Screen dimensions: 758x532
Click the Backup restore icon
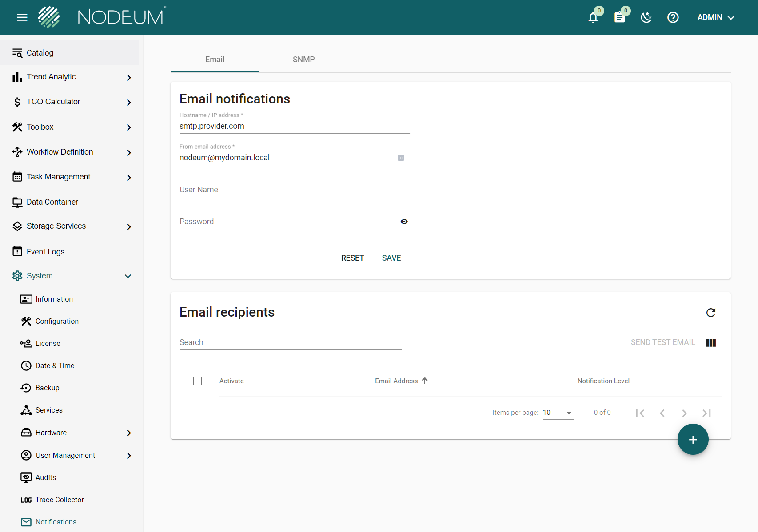click(x=26, y=388)
